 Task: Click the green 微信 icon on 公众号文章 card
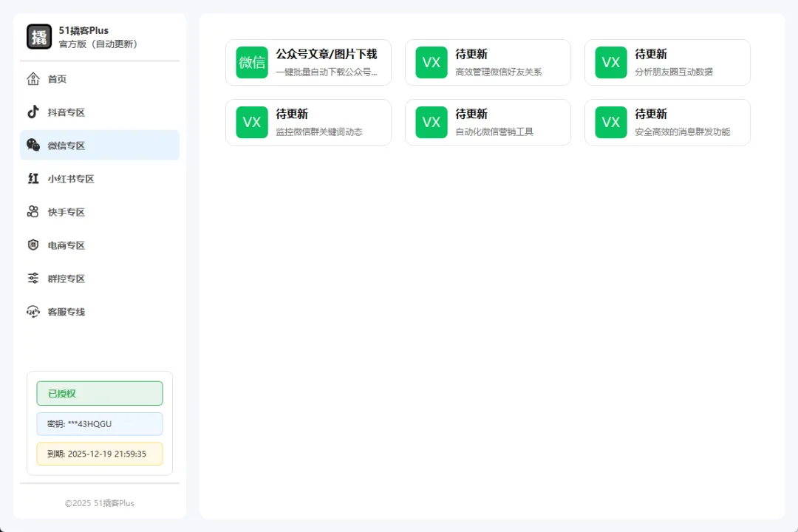pos(252,63)
